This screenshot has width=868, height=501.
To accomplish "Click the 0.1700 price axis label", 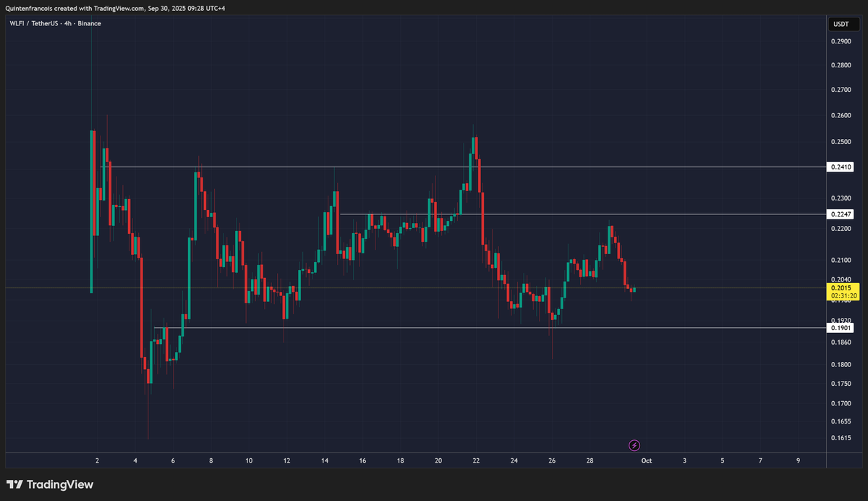I will click(x=841, y=403).
